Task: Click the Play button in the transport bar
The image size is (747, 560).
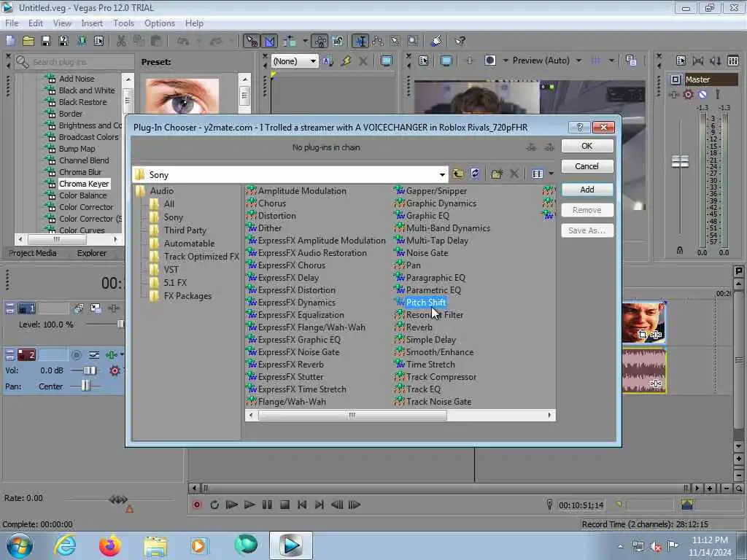Action: (x=249, y=505)
